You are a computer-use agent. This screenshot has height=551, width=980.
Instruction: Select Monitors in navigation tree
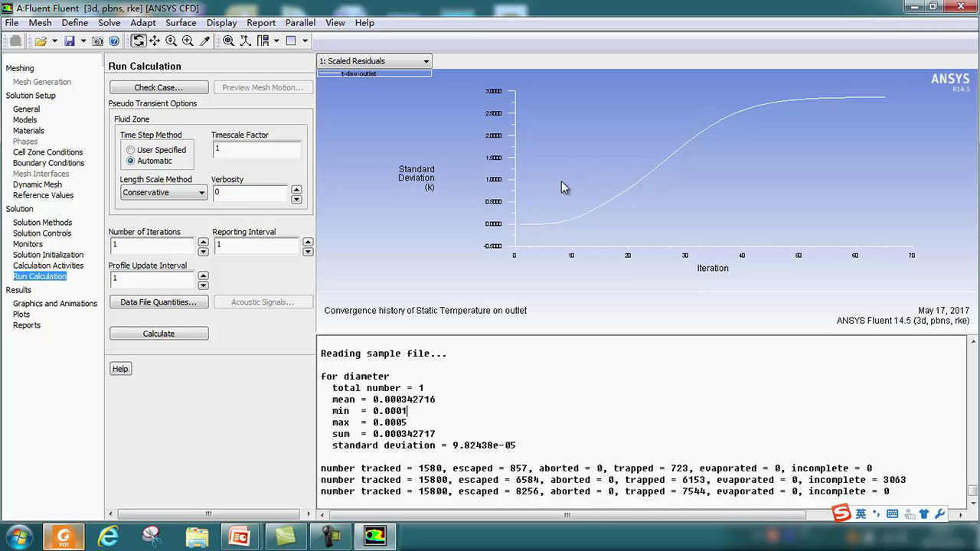point(28,244)
